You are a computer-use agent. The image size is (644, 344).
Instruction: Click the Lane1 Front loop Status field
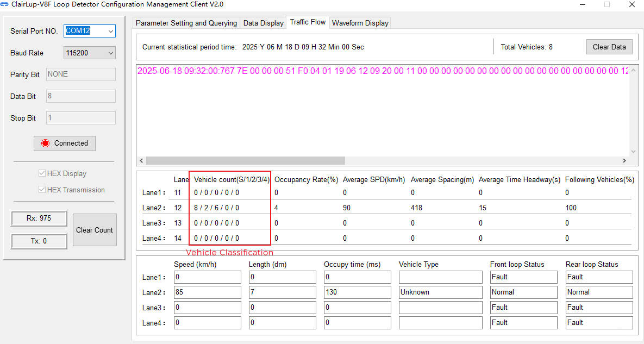[524, 277]
